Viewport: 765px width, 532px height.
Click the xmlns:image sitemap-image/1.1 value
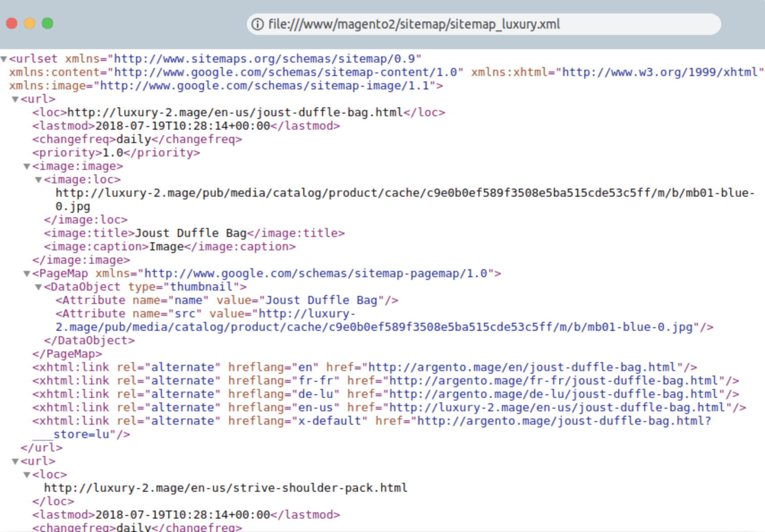[x=264, y=86]
